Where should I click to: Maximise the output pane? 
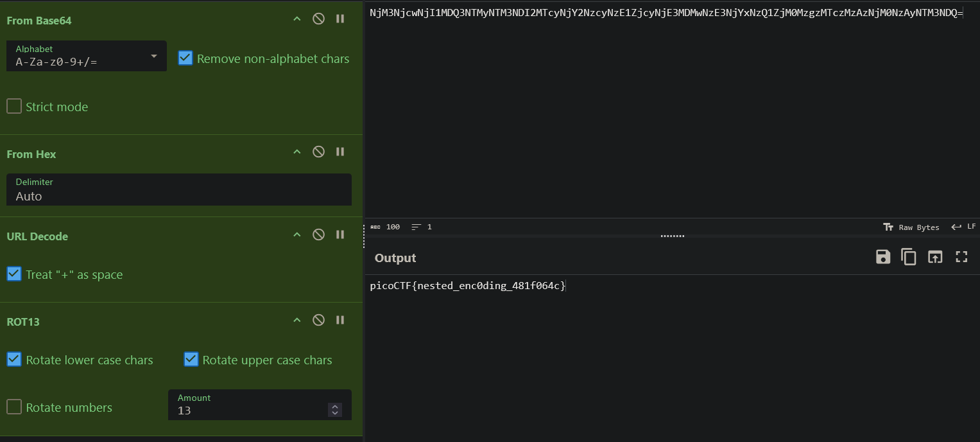[x=961, y=257]
